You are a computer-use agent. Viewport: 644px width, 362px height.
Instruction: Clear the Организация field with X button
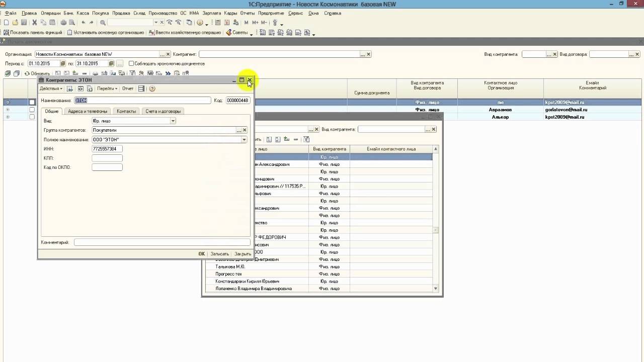coord(168,54)
